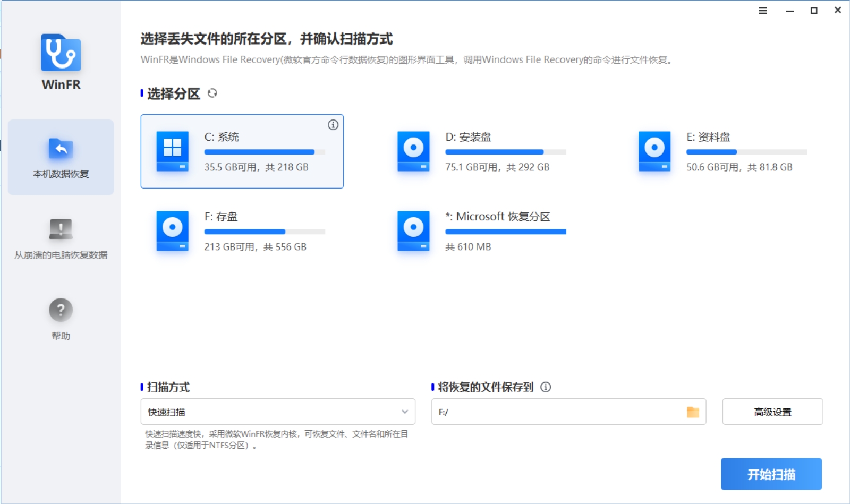The image size is (850, 504).
Task: Click the D: drive usage bar
Action: click(x=506, y=152)
